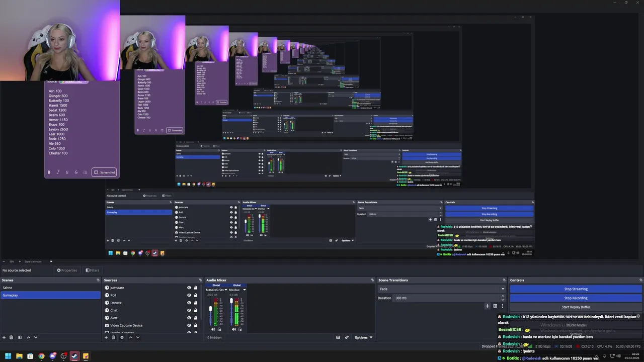
Task: Open the Audio Mixer Options dropdown
Action: coord(364,337)
